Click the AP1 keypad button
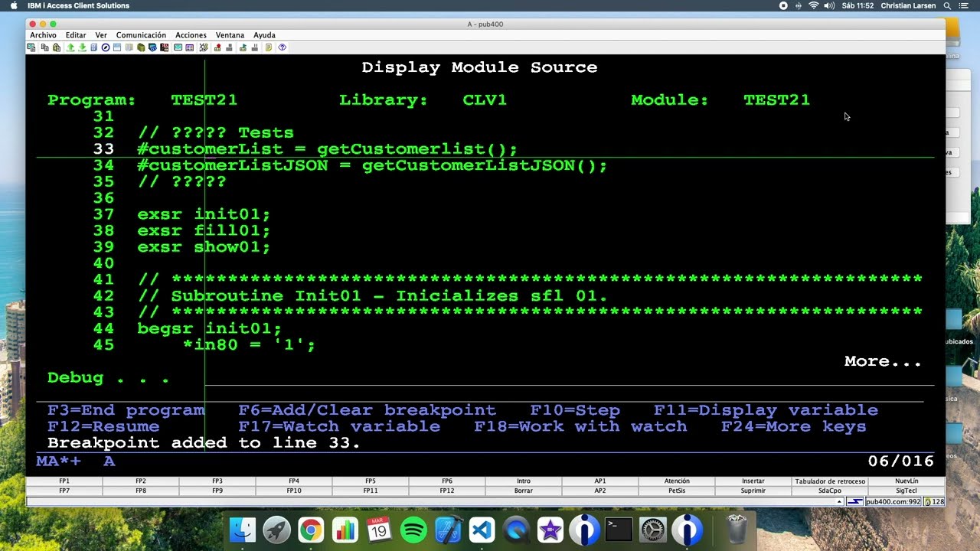This screenshot has width=980, height=551. (600, 481)
